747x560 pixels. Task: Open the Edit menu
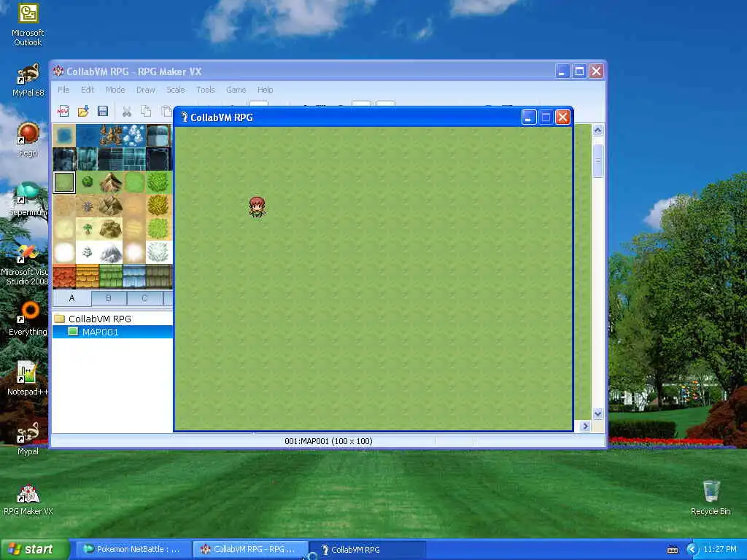(88, 90)
